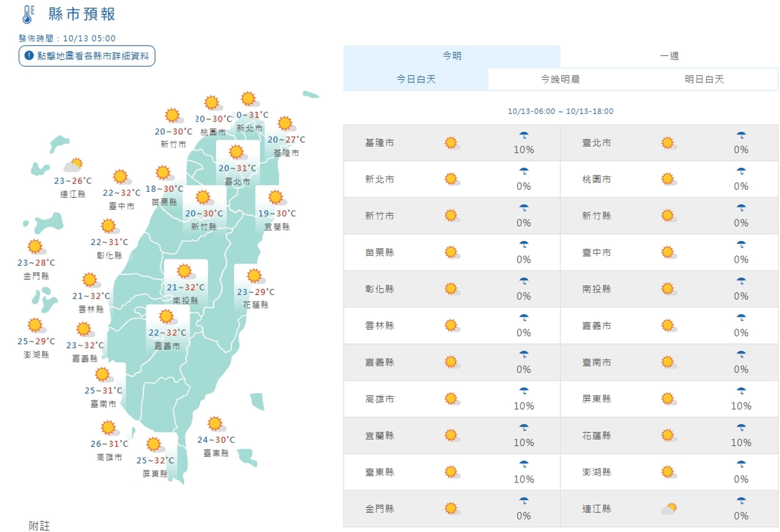Image resolution: width=780 pixels, height=532 pixels.
Task: Click the 20~27°C temperature for 基隆市
Action: click(286, 140)
